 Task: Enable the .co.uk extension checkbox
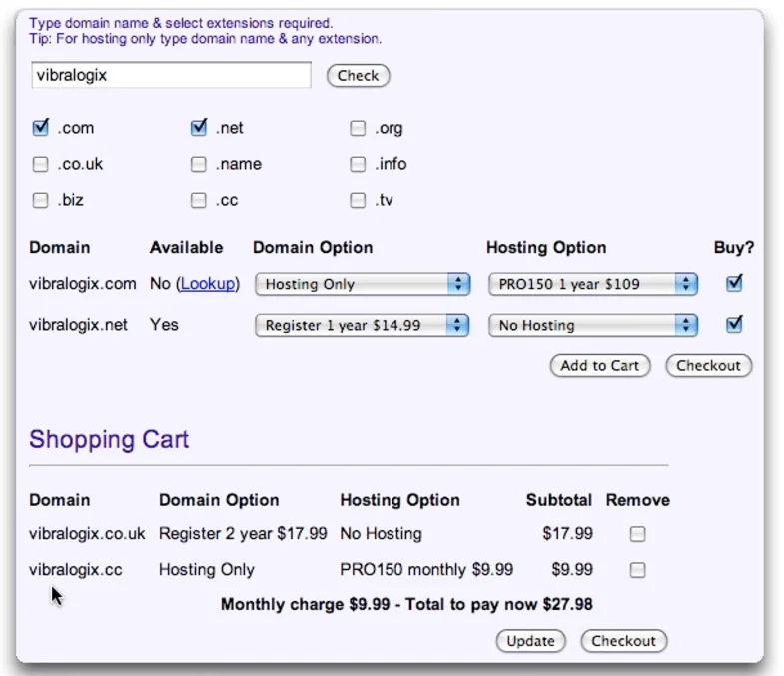[41, 164]
